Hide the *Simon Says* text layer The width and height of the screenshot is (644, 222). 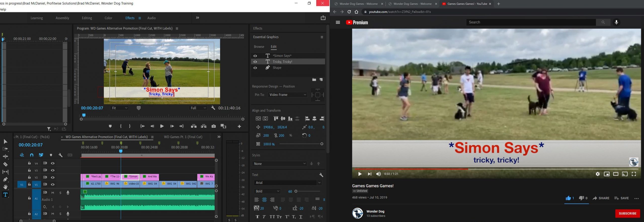pos(255,56)
